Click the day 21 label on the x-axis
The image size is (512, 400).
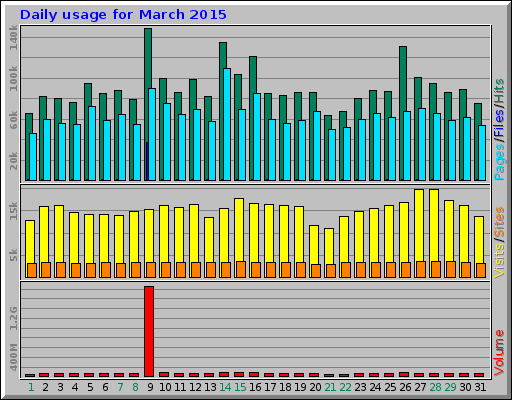pos(330,387)
